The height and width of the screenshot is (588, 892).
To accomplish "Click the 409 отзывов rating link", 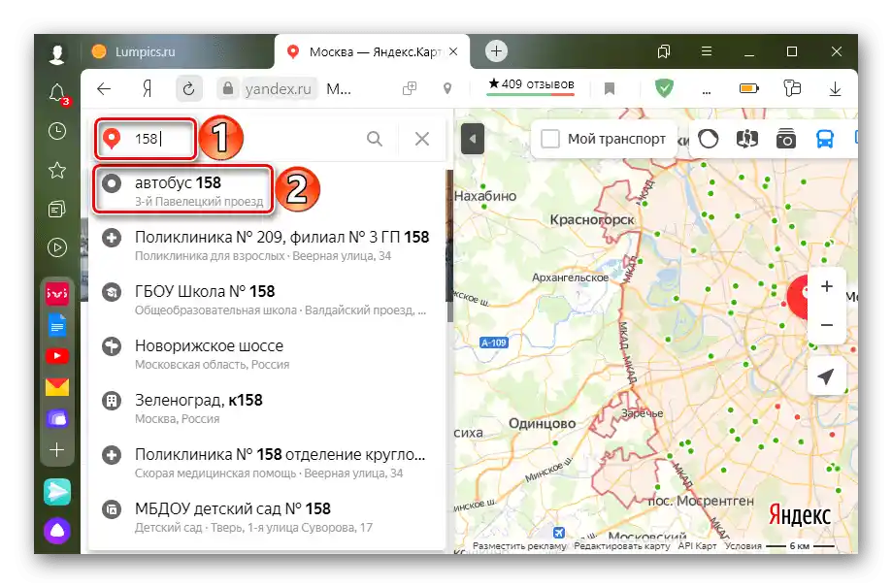I will 531,84.
